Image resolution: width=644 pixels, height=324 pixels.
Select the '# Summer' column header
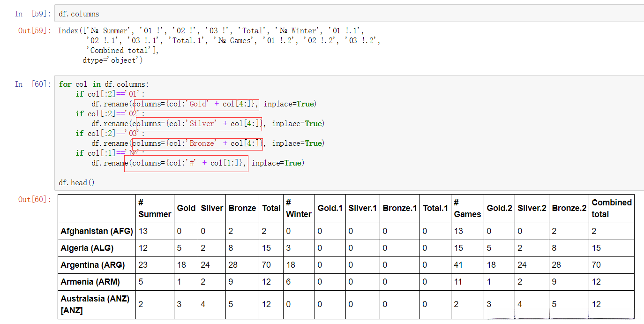(154, 208)
